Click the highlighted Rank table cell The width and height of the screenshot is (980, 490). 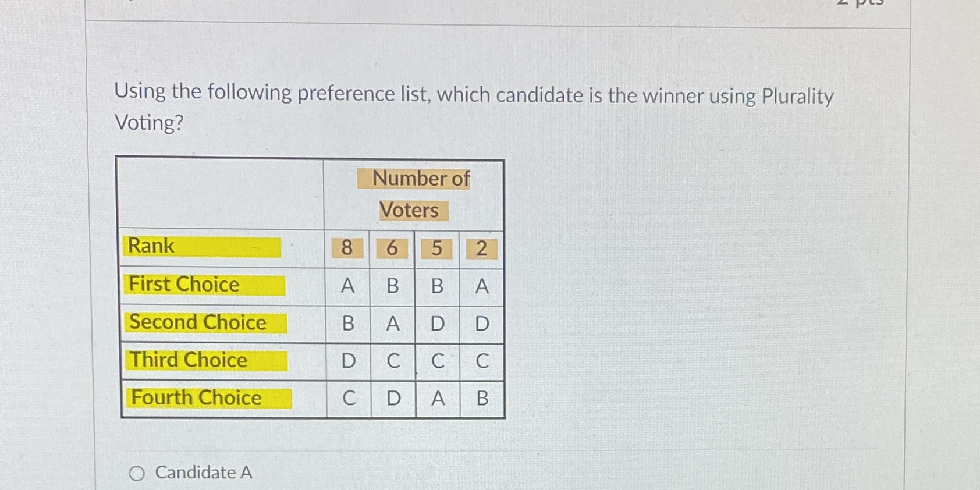pos(201,246)
